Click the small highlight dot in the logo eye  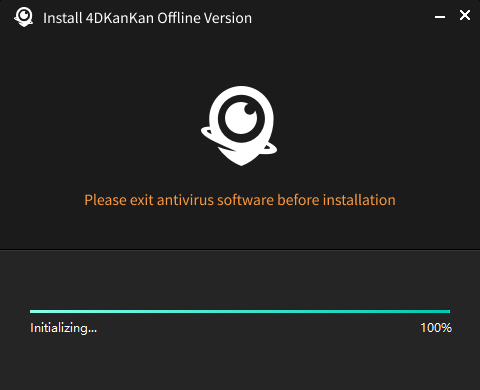click(249, 109)
